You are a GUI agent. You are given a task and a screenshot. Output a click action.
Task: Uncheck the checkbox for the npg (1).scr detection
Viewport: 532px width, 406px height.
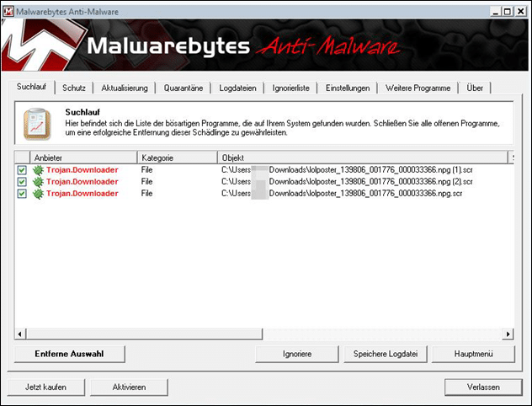(22, 170)
